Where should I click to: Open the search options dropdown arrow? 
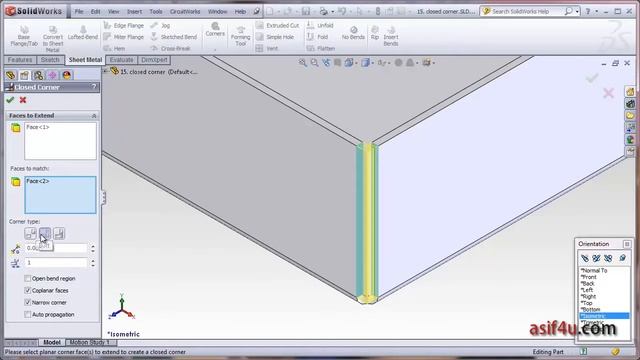click(x=577, y=11)
